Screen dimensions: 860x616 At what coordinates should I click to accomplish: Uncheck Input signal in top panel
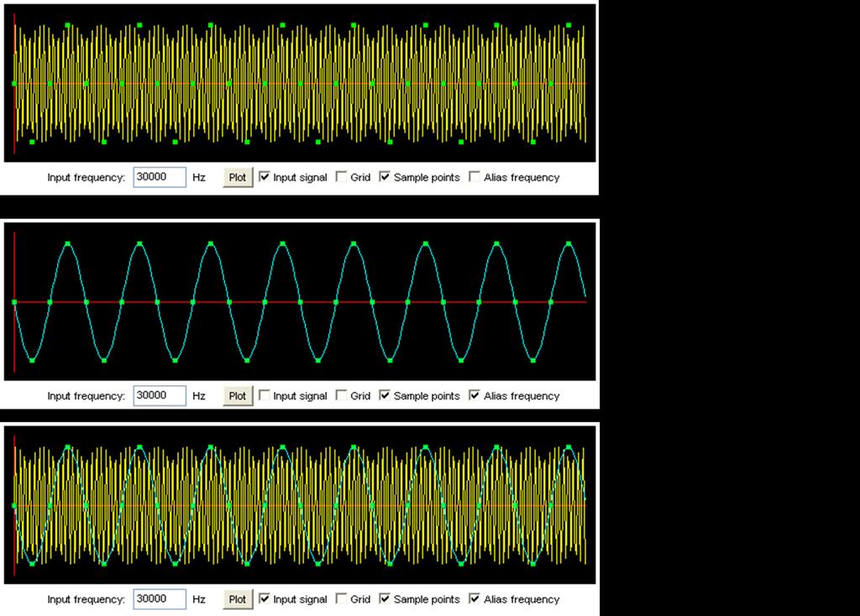point(265,176)
